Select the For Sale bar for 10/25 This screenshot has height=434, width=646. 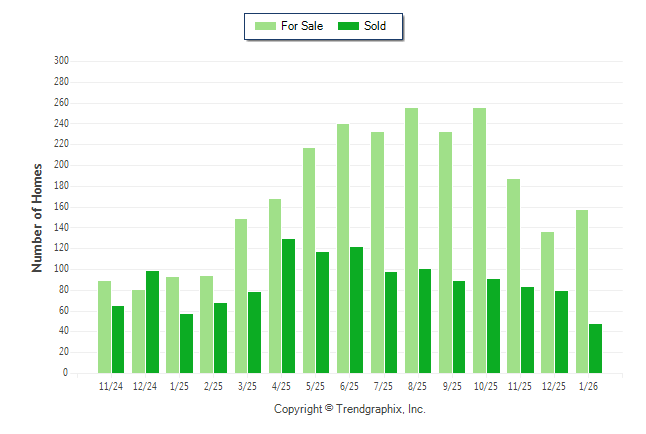pos(479,240)
